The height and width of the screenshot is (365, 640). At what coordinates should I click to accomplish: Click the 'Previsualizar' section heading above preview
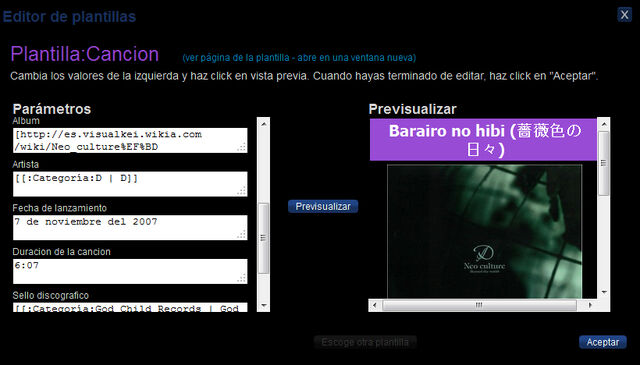(412, 109)
